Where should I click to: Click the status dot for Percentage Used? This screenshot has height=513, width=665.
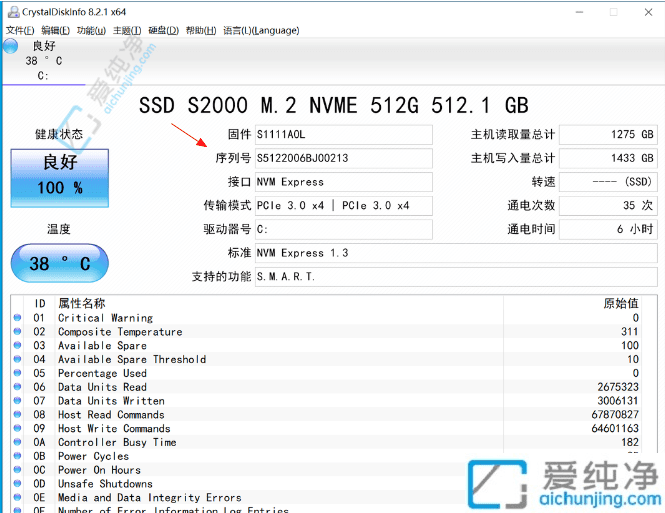pyautogui.click(x=17, y=373)
